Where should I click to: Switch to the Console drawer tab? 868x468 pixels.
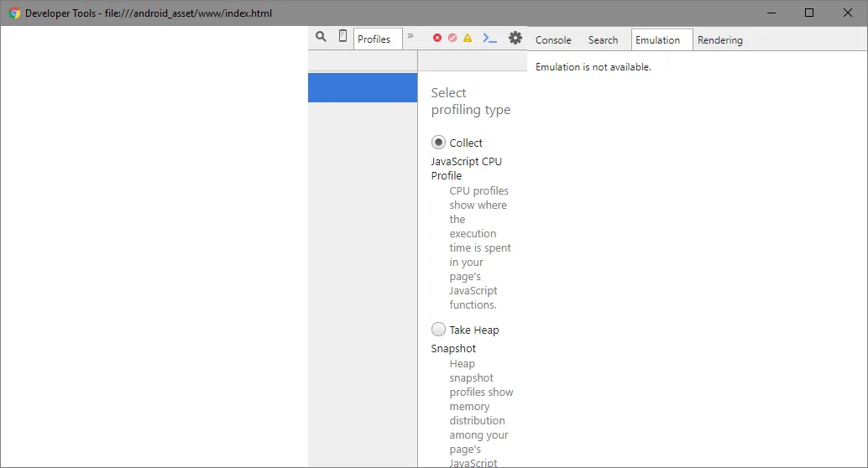click(x=553, y=39)
